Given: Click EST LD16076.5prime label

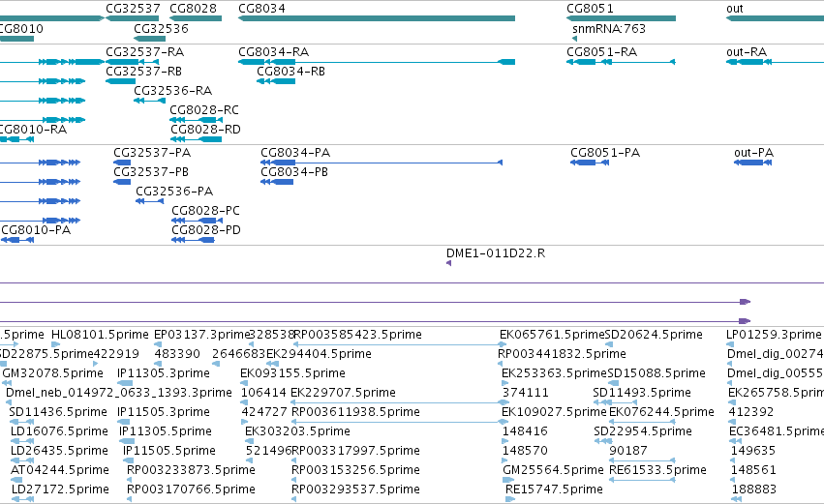Looking at the screenshot, I should (x=59, y=432).
